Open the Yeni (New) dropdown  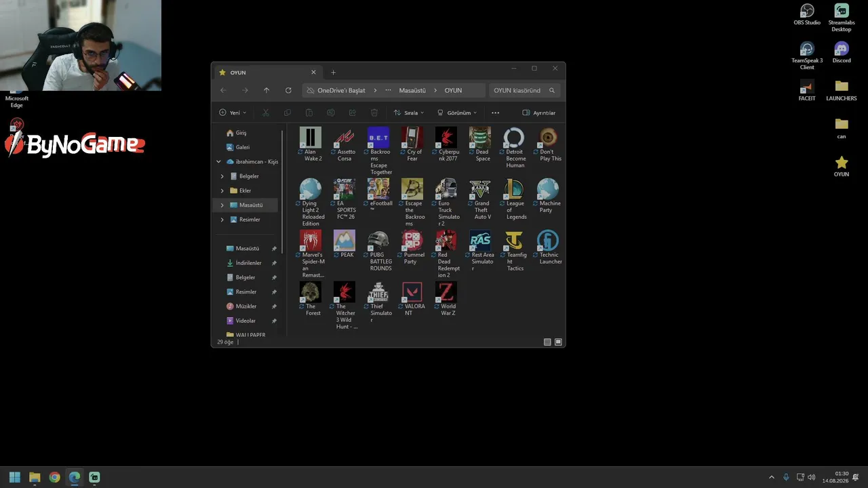(233, 113)
